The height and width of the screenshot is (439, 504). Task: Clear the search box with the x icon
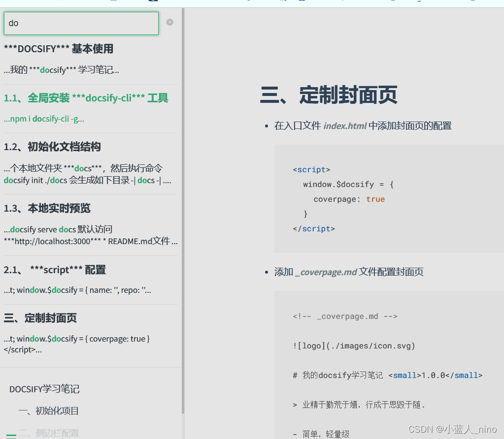click(169, 22)
